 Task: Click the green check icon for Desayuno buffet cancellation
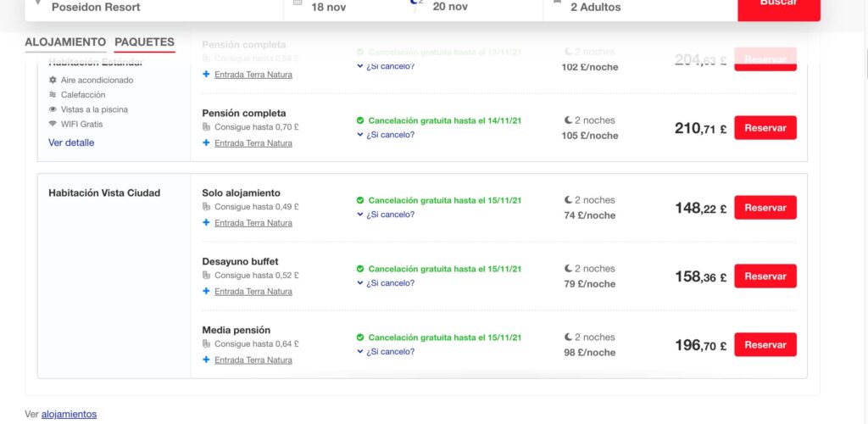(360, 269)
